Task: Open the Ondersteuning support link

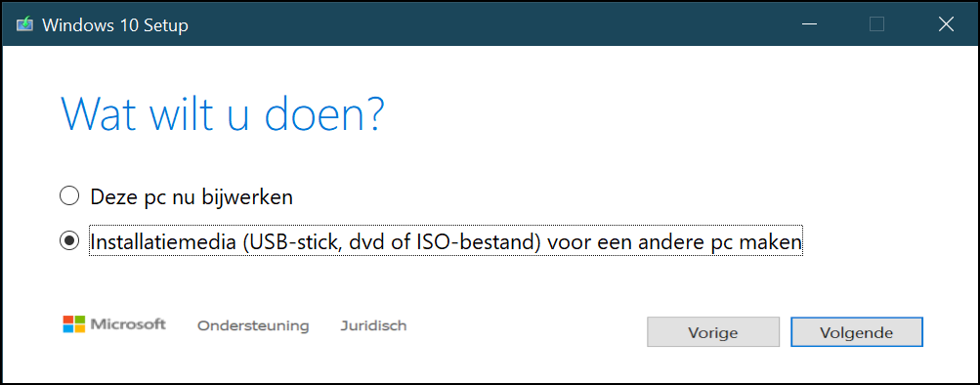Action: point(253,326)
